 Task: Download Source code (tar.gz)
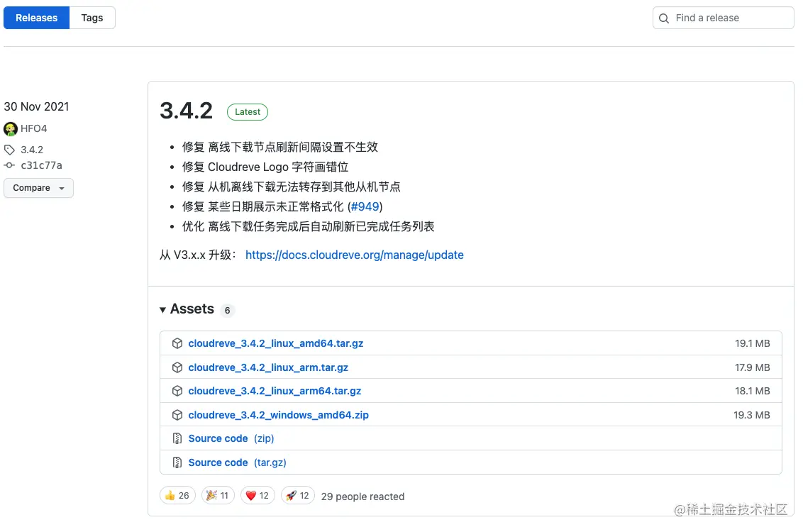pyautogui.click(x=237, y=463)
